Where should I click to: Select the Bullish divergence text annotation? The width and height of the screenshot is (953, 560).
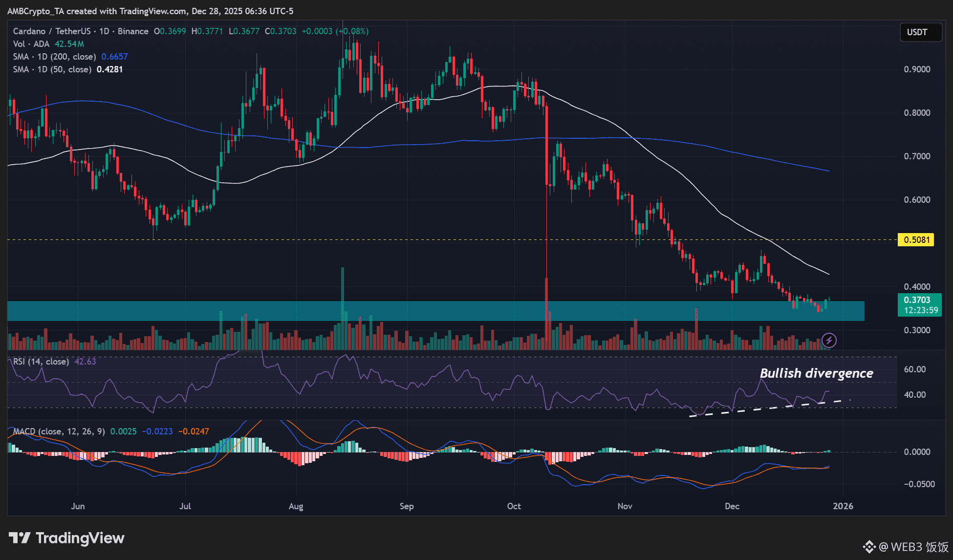point(816,373)
